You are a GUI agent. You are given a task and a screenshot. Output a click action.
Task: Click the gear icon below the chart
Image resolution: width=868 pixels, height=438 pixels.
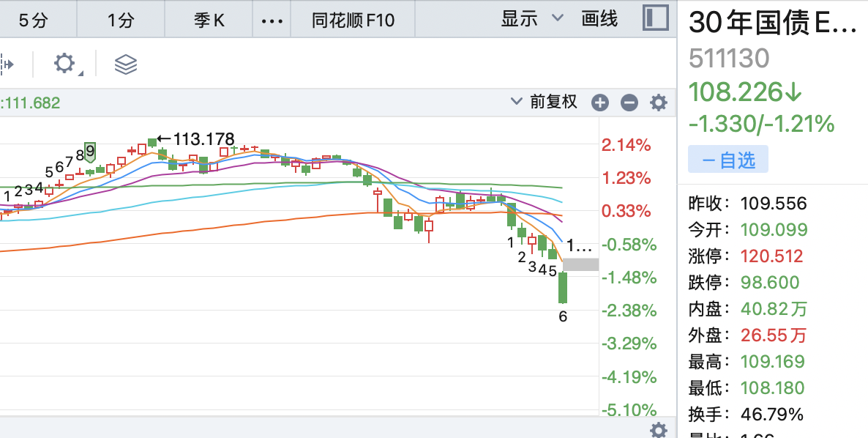pyautogui.click(x=659, y=429)
